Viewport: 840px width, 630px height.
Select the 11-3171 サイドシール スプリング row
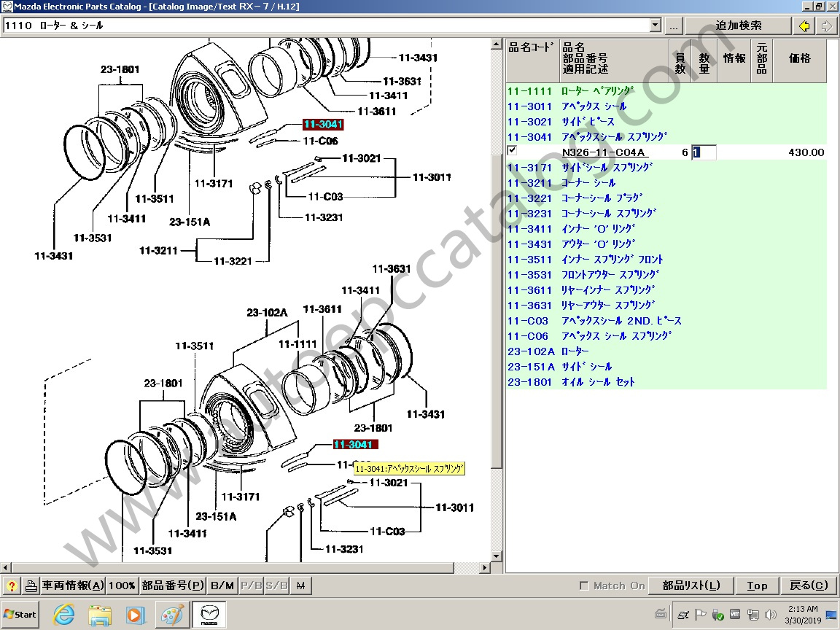pyautogui.click(x=666, y=168)
